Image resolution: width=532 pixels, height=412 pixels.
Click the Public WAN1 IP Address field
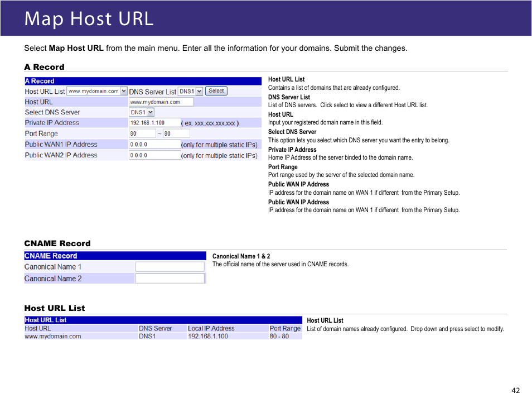154,145
